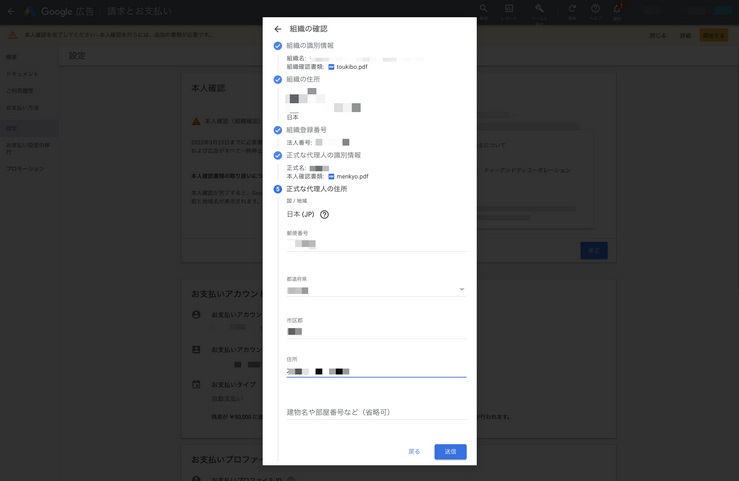739x481 pixels.
Task: Click the step 5 circle for 正式な代理人の住所
Action: pos(278,189)
